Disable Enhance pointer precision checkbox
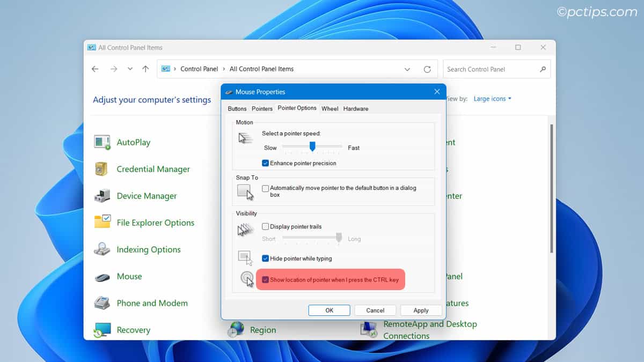Image resolution: width=644 pixels, height=362 pixels. tap(265, 163)
